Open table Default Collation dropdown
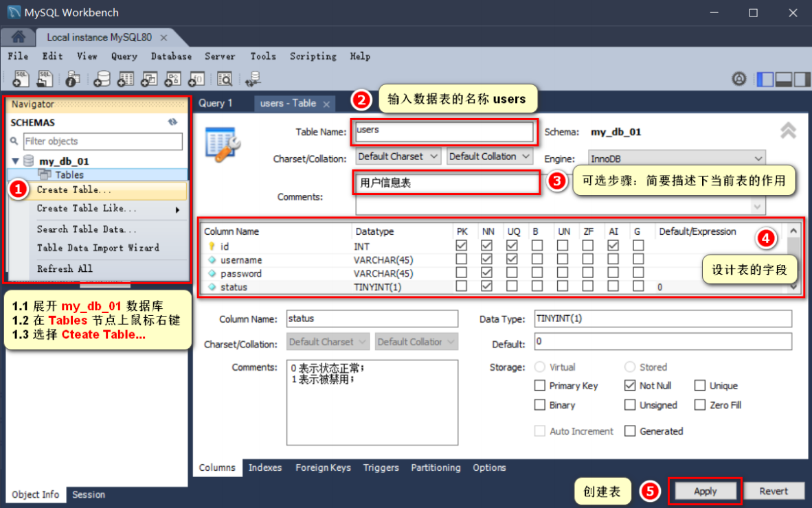The width and height of the screenshot is (812, 508). (490, 157)
